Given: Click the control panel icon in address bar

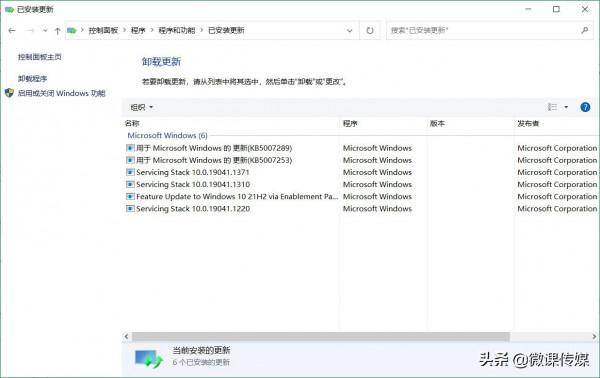Looking at the screenshot, I should point(72,31).
